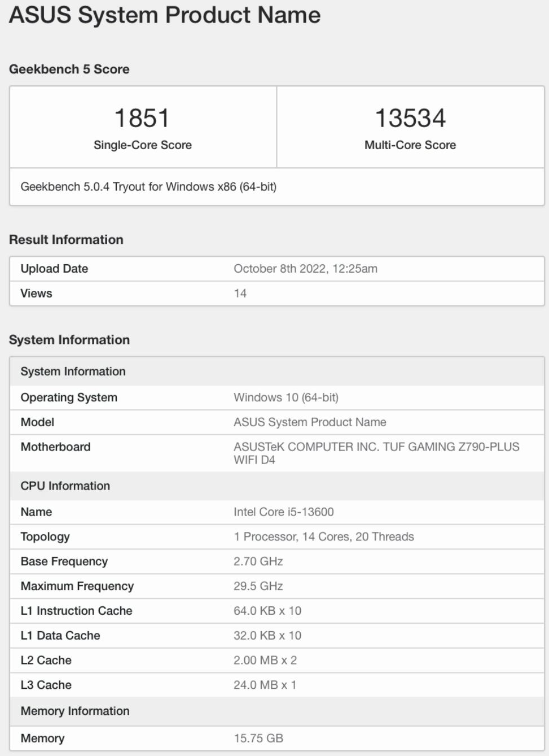
Task: Click the Maximum Frequency value 29.5 GHz
Action: [258, 586]
